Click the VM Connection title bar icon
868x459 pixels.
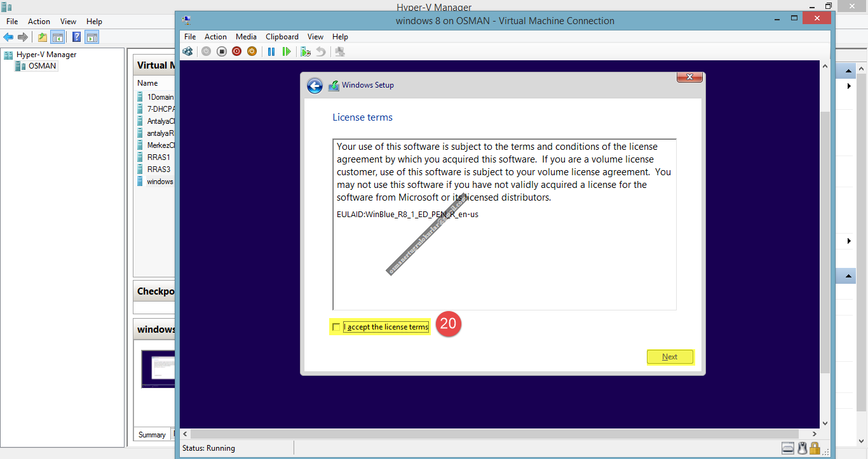coord(186,20)
